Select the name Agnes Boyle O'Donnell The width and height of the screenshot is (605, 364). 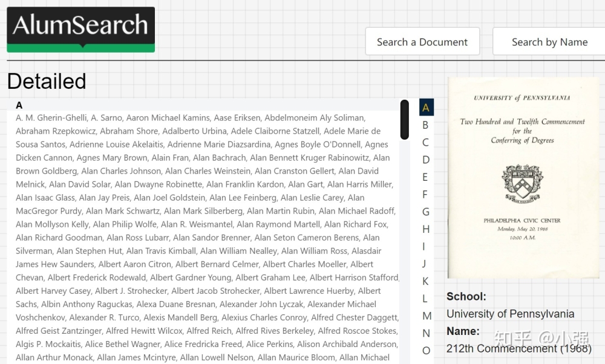[x=318, y=145]
